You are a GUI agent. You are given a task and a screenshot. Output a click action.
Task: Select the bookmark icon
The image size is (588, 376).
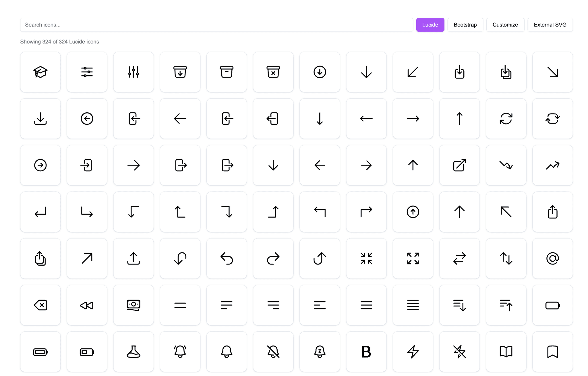pos(552,352)
